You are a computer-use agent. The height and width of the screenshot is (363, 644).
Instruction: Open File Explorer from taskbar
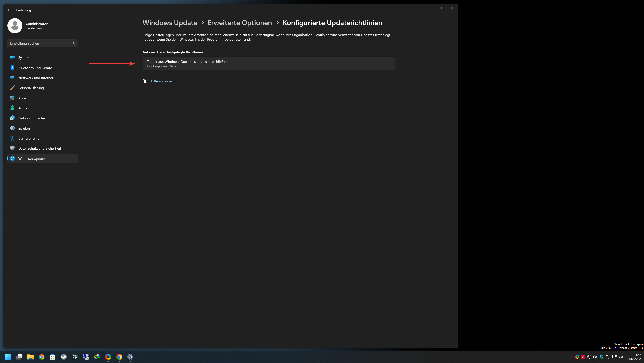31,357
